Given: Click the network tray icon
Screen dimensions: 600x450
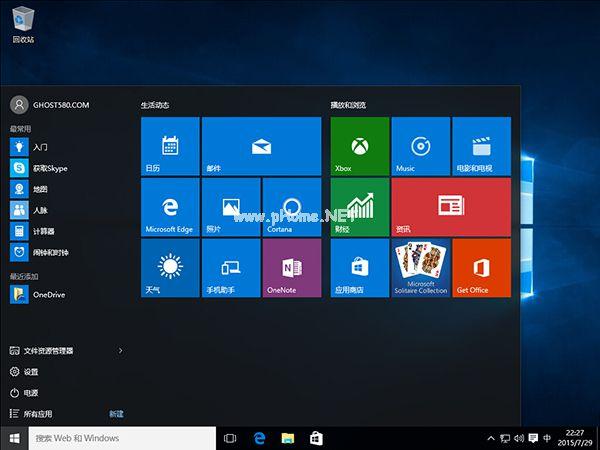Looking at the screenshot, I should (505, 438).
